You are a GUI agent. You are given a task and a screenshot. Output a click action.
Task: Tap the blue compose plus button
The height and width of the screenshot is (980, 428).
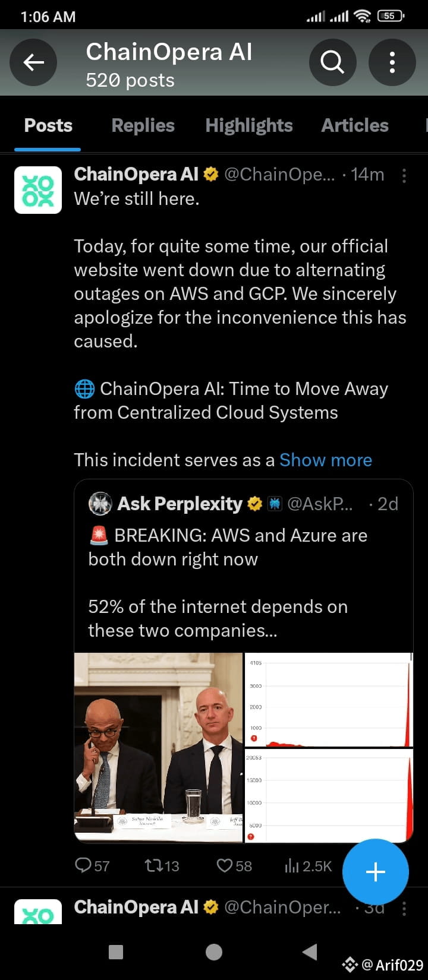pyautogui.click(x=376, y=872)
